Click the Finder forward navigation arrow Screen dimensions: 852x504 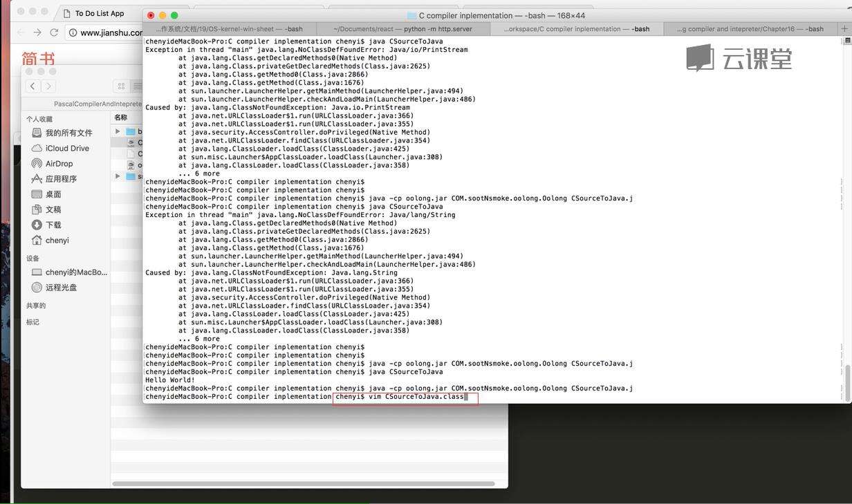[48, 86]
